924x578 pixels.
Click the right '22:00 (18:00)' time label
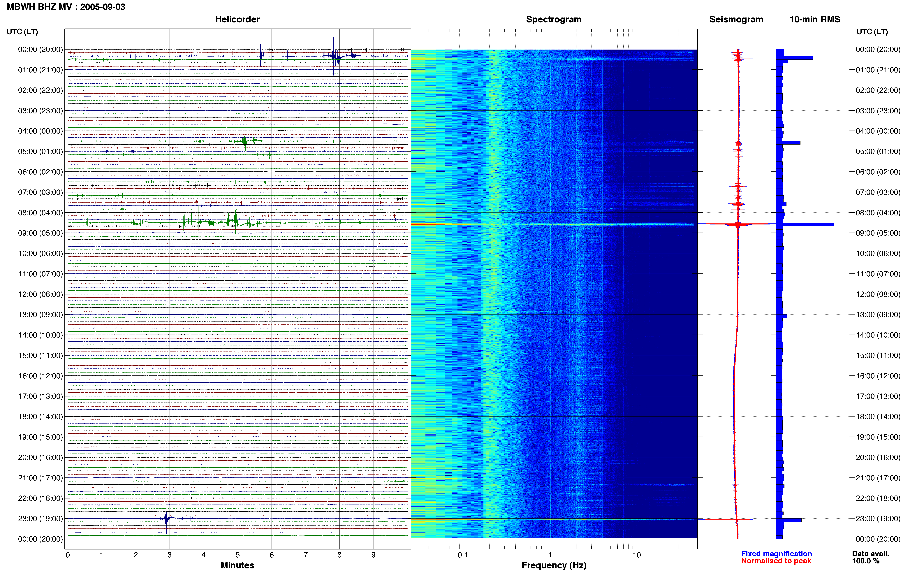pyautogui.click(x=878, y=498)
